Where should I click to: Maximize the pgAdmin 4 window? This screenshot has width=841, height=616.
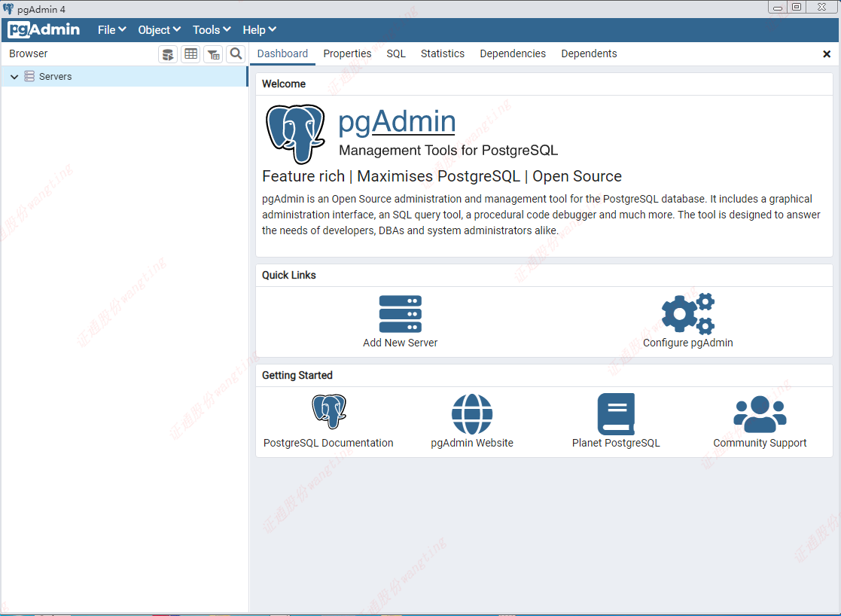(x=797, y=7)
